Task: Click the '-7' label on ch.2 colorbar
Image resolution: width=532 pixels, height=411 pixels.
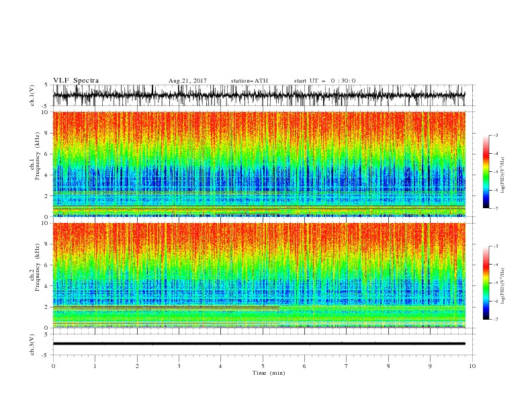Action: pos(495,320)
